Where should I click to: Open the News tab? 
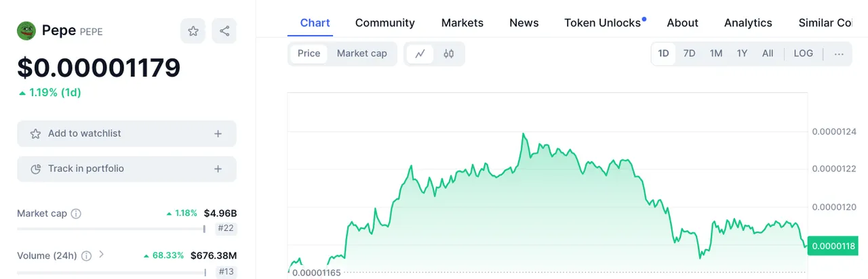(x=524, y=23)
